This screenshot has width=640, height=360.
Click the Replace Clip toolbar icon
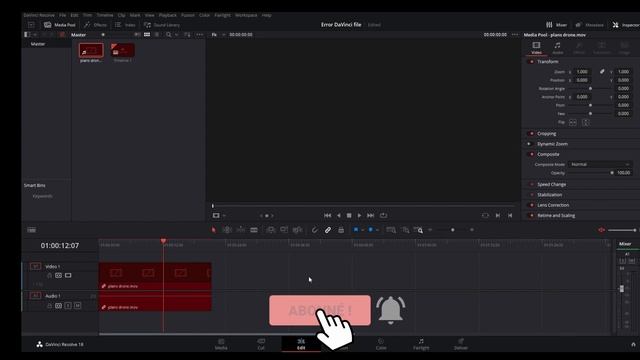298,230
